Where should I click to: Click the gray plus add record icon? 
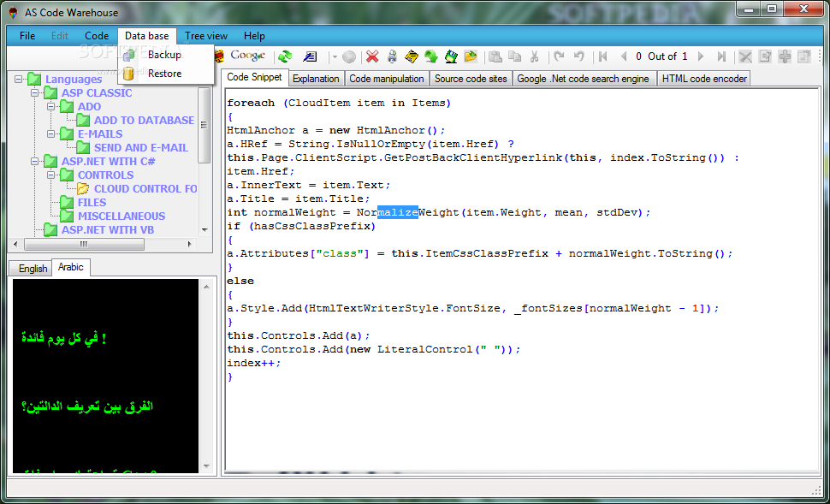785,56
